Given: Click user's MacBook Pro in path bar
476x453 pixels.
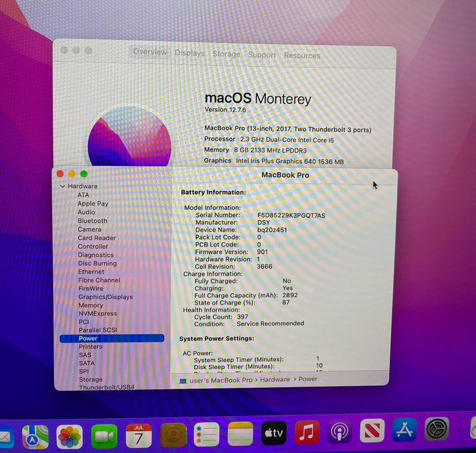Looking at the screenshot, I should coord(221,380).
